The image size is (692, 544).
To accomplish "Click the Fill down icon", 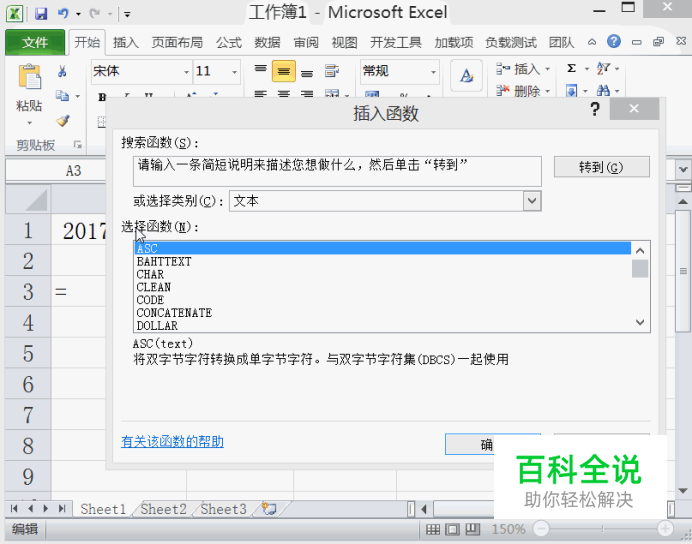I will (x=572, y=91).
